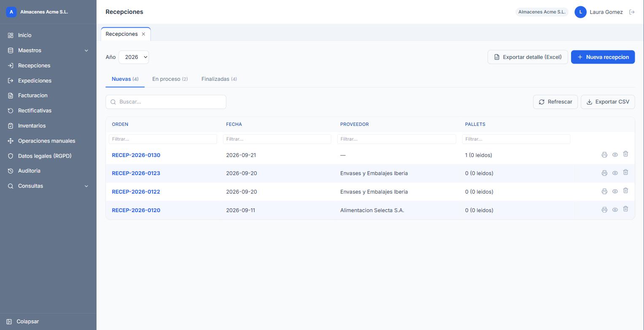644x330 pixels.
Task: View details of RECEP-2026-0130 via eye icon
Action: 615,155
